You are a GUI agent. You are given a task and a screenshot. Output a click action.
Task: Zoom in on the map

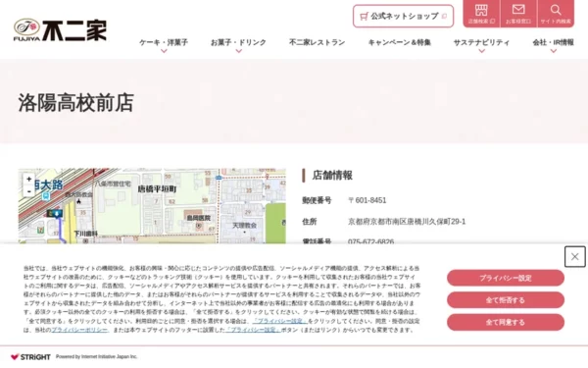click(28, 180)
